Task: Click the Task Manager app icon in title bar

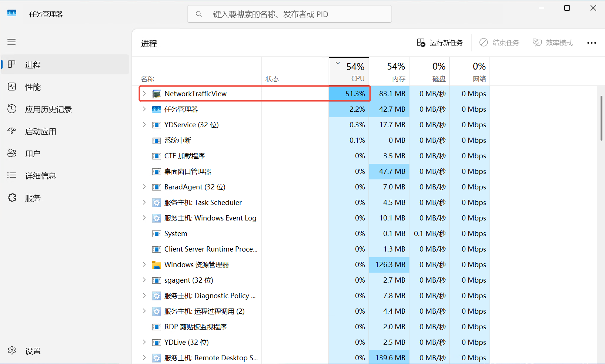Action: click(12, 13)
